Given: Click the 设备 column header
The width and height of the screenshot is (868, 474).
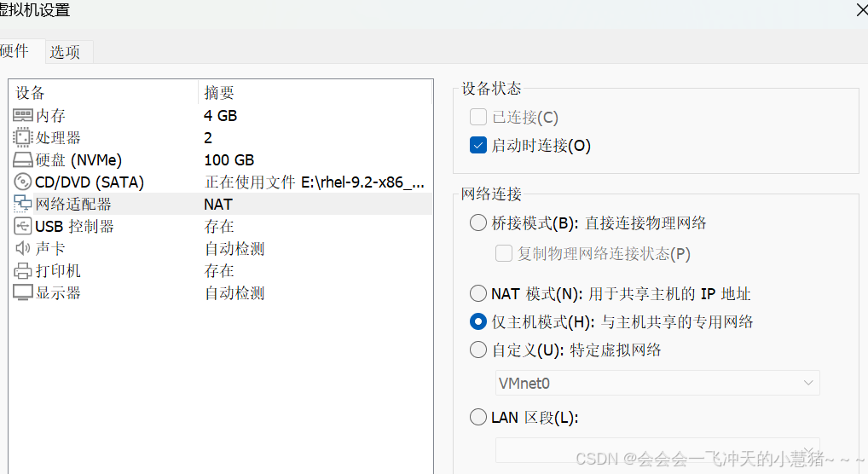Looking at the screenshot, I should pyautogui.click(x=30, y=92).
